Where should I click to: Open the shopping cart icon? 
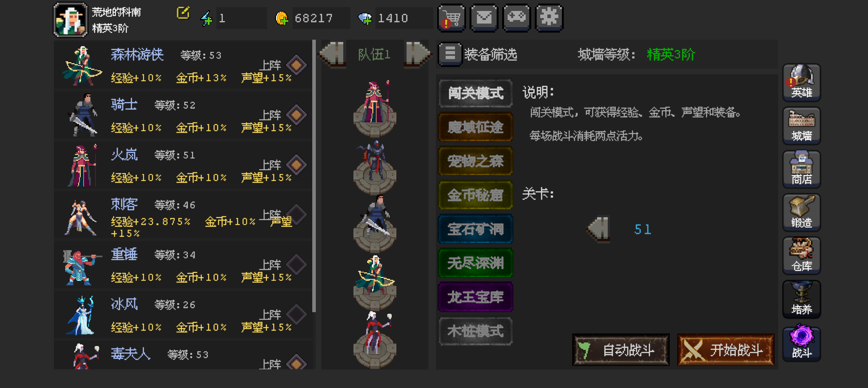coord(451,17)
